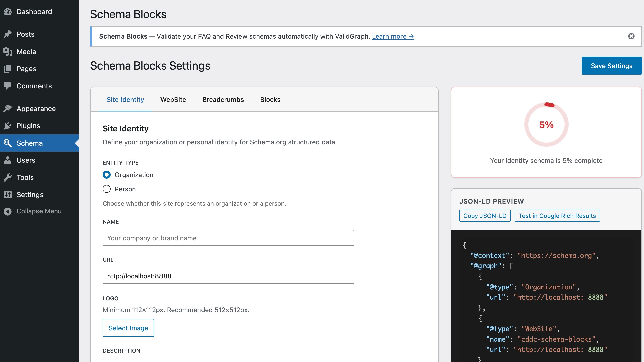The height and width of the screenshot is (362, 644).
Task: Click the "cddc-schema-blocks" name value in preview
Action: point(556,339)
